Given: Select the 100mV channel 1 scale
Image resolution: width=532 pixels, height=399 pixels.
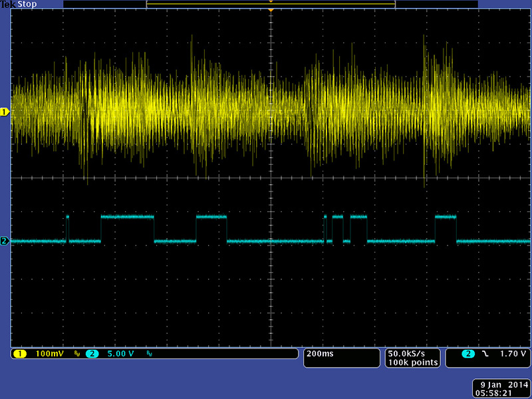Looking at the screenshot, I should tap(50, 354).
